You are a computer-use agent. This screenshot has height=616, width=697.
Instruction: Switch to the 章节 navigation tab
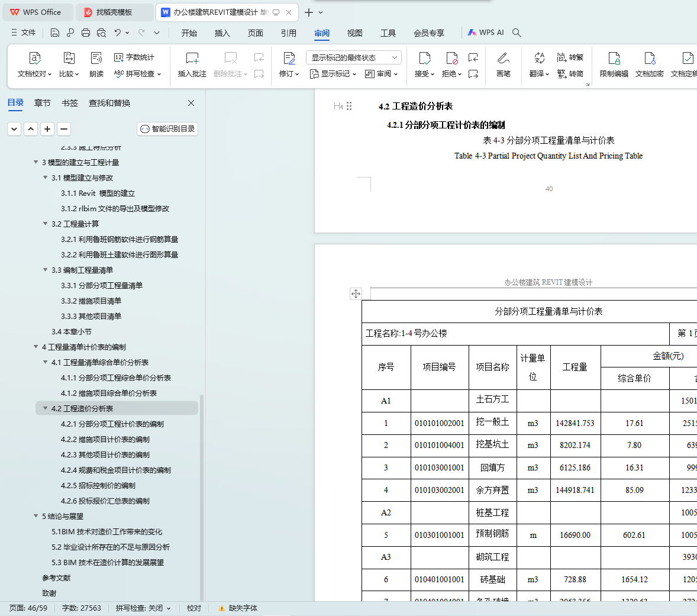pyautogui.click(x=42, y=103)
